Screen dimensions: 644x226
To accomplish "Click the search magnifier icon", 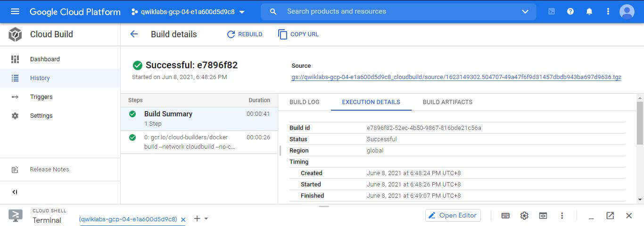I will click(x=273, y=12).
